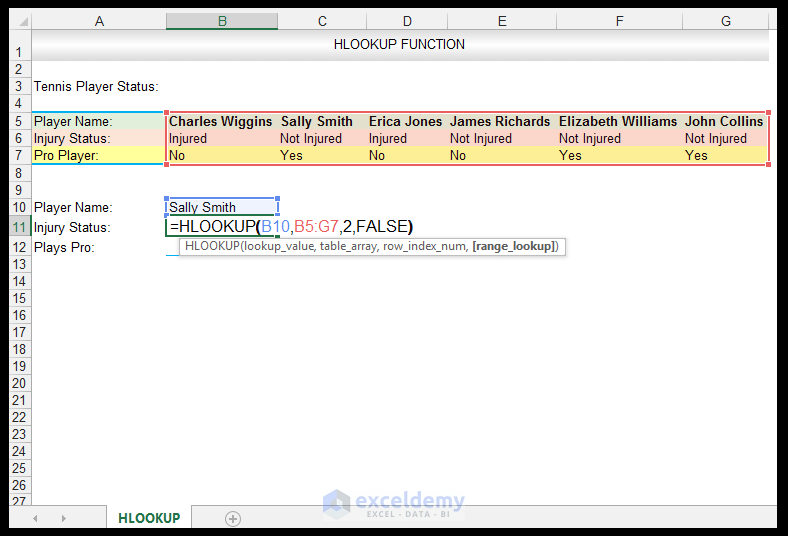Select row 12 header

19,247
